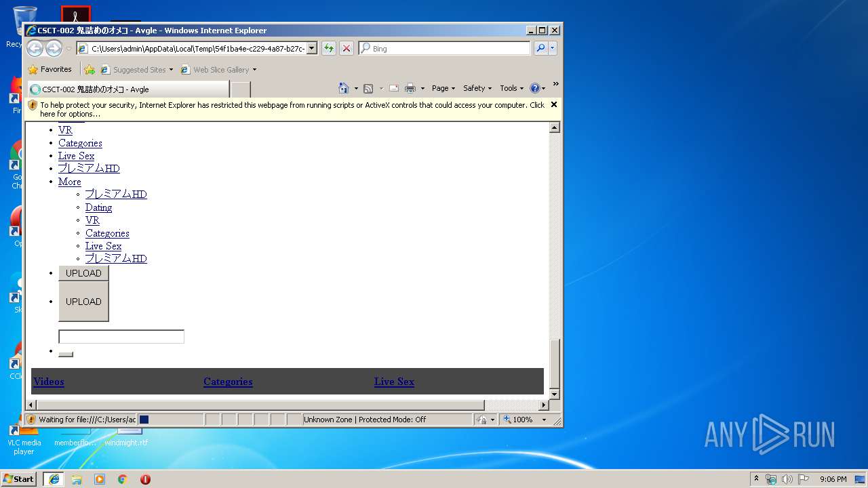Click the zoom magnifier in status bar
This screenshot has width=868, height=488.
507,420
